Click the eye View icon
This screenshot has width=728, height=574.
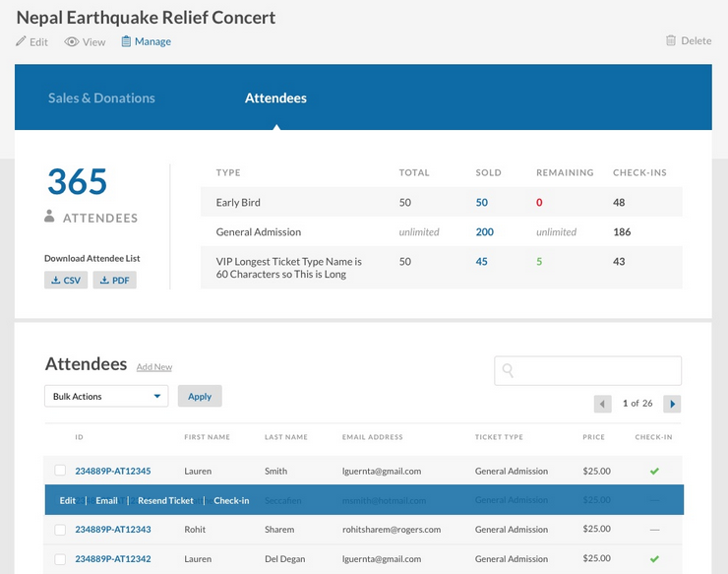71,41
